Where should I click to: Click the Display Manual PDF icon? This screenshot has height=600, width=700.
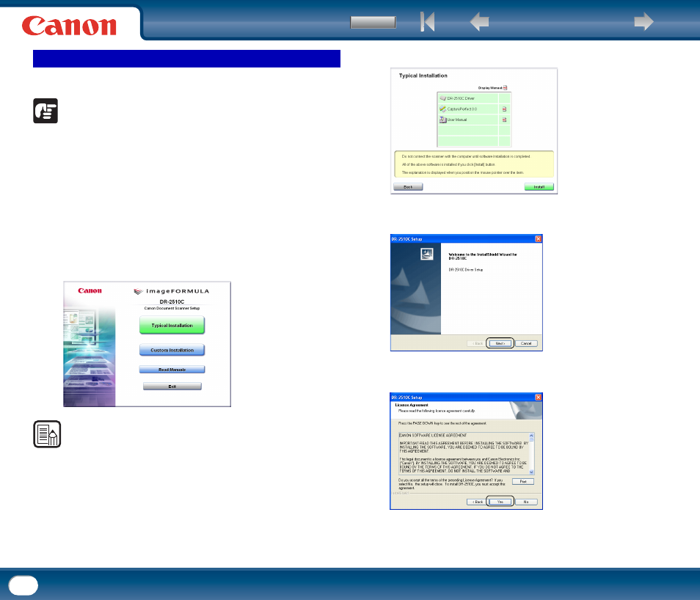(x=505, y=88)
